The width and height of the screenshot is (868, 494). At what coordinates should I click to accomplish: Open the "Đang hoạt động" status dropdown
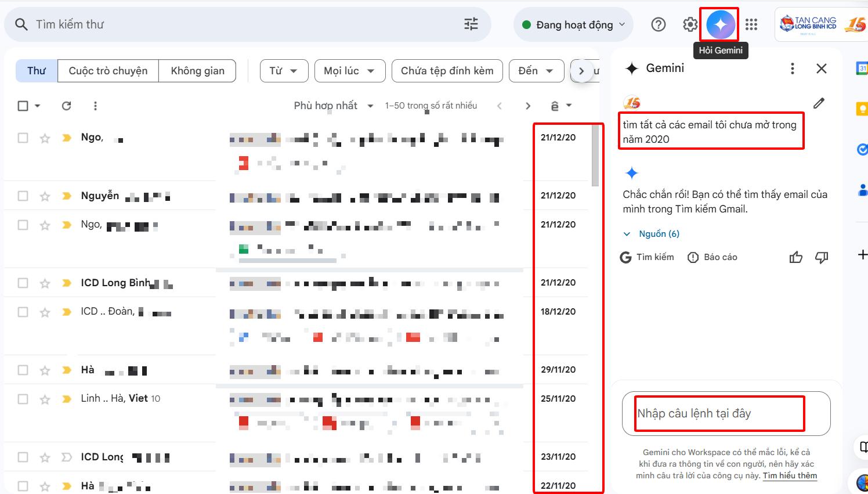[x=573, y=24]
